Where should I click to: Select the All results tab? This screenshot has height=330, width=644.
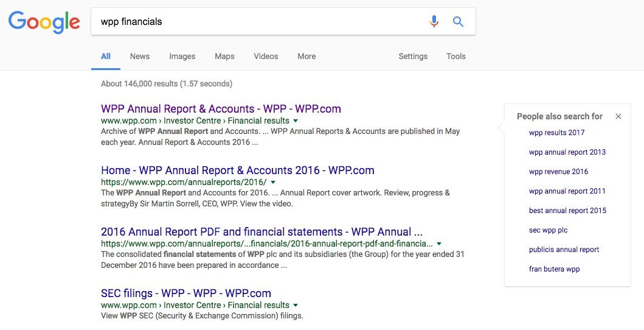pyautogui.click(x=106, y=56)
